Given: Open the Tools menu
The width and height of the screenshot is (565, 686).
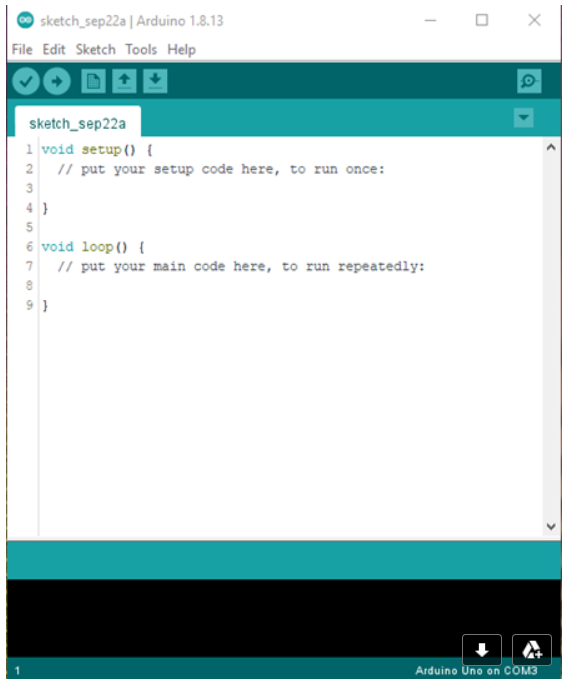Looking at the screenshot, I should pyautogui.click(x=141, y=49).
